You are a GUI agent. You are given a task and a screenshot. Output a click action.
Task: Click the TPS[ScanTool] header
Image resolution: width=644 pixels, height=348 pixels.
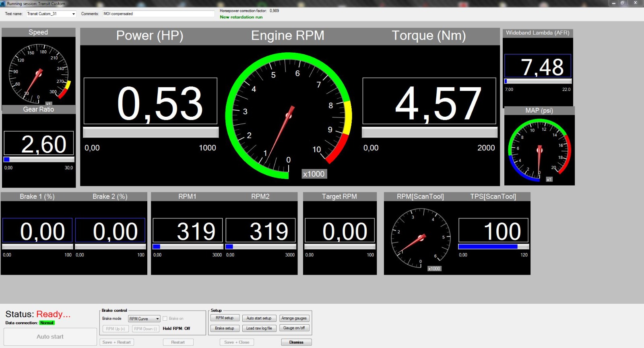tap(493, 196)
